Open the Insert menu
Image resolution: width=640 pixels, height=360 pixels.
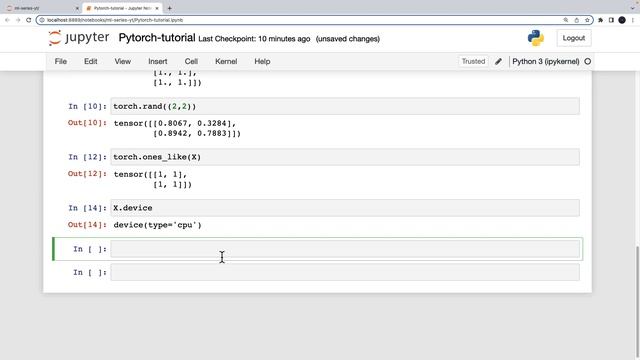[158, 61]
